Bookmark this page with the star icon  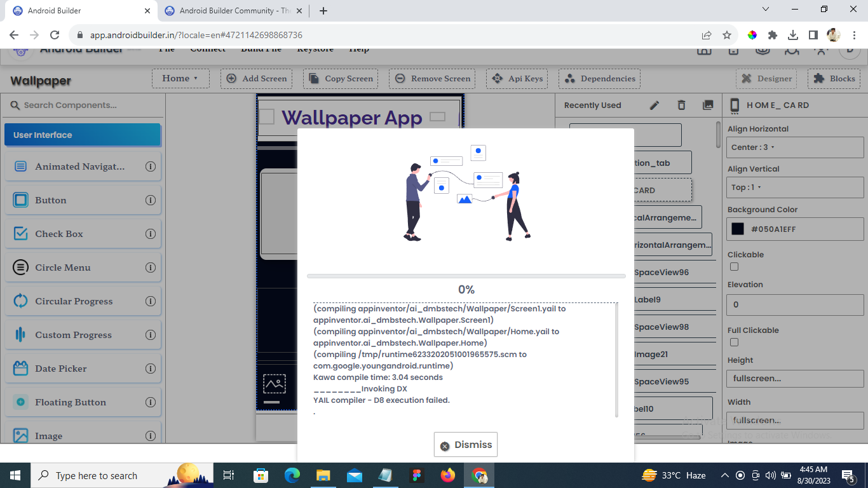pyautogui.click(x=727, y=36)
